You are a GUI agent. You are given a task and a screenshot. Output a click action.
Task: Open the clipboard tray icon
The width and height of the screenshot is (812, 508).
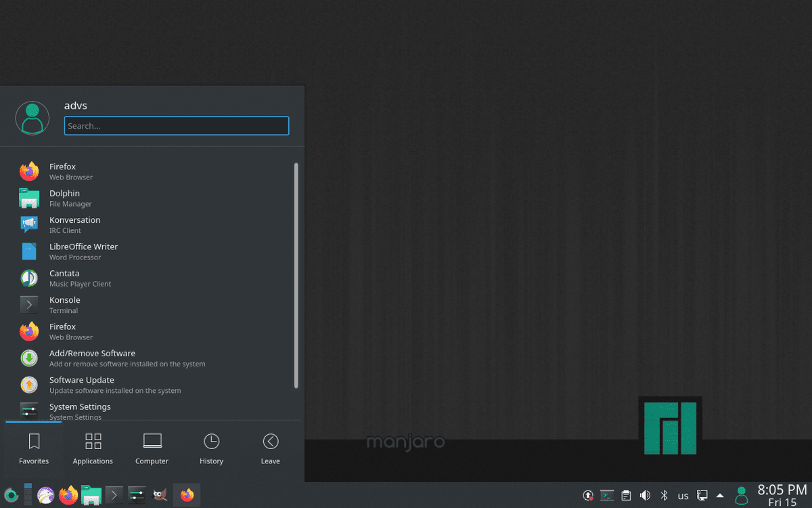(627, 495)
